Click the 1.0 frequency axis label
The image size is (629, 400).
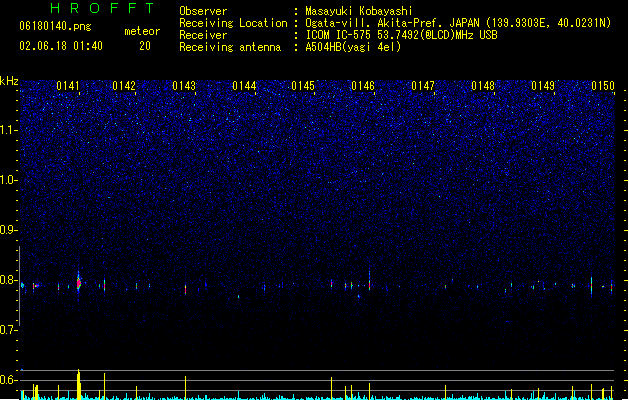coord(9,180)
